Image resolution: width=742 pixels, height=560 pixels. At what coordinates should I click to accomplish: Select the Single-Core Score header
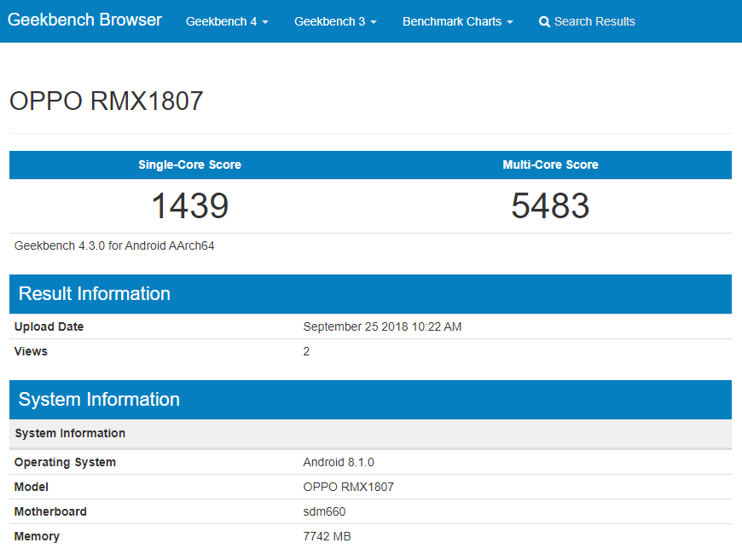point(189,165)
